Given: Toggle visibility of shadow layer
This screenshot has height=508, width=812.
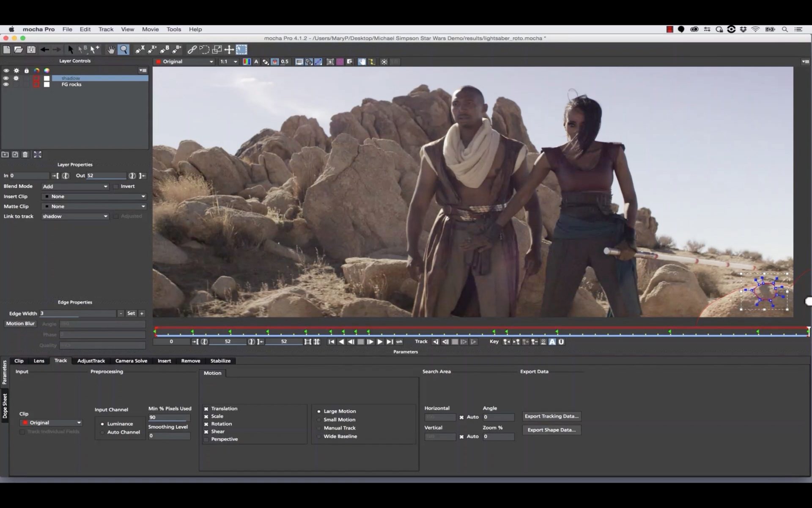Looking at the screenshot, I should (6, 77).
